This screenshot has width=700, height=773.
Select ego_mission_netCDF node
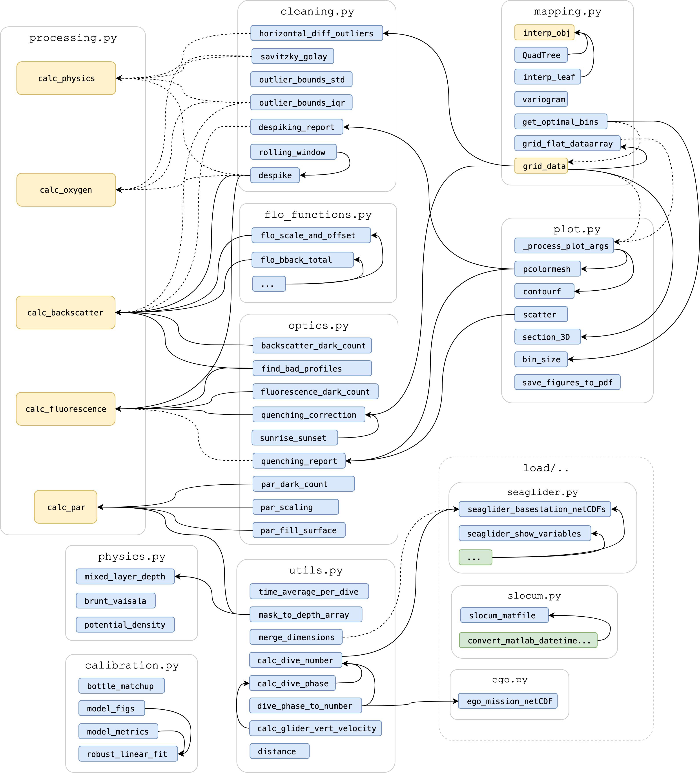tap(508, 701)
